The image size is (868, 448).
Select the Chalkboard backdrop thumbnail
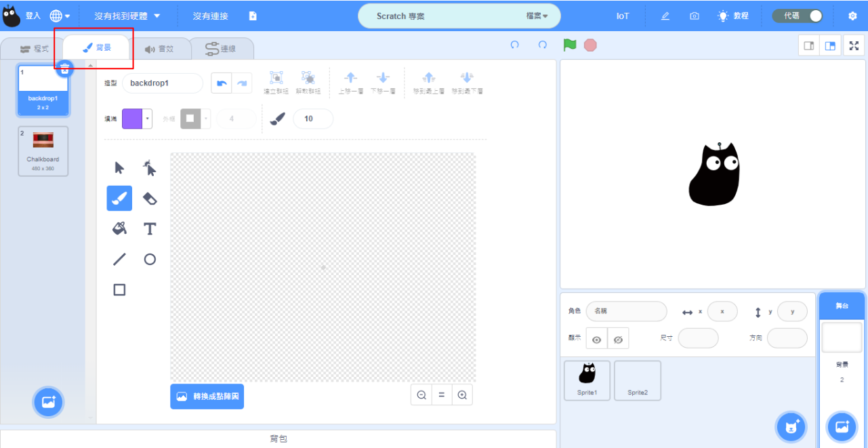[x=43, y=151]
